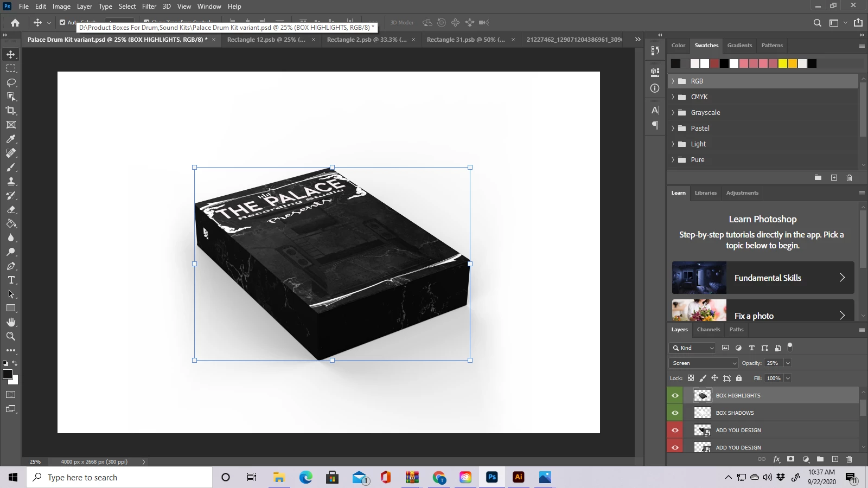
Task: Open the collapsed Info panel icon
Action: point(655,88)
